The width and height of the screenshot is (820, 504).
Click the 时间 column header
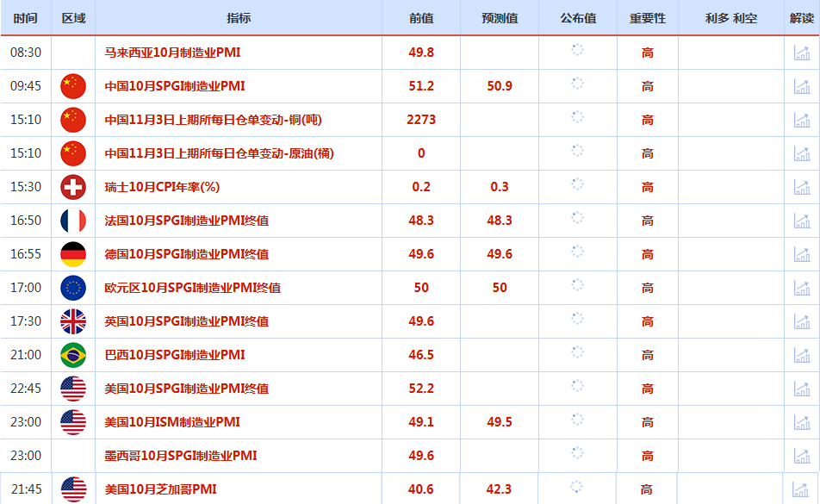point(26,18)
